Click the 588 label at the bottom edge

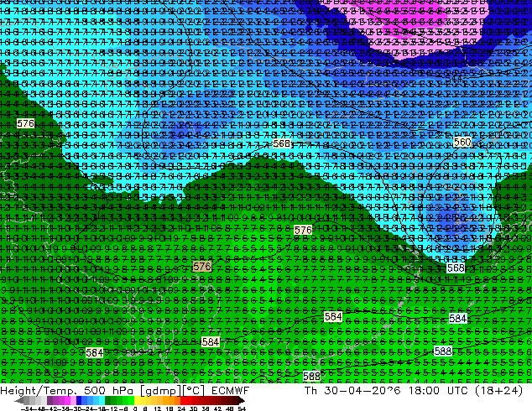coord(311,376)
